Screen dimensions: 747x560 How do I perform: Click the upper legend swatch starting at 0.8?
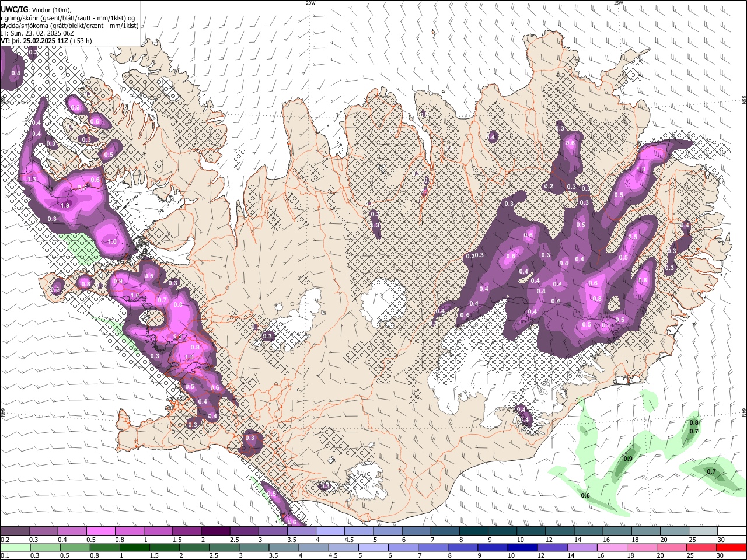[129, 531]
